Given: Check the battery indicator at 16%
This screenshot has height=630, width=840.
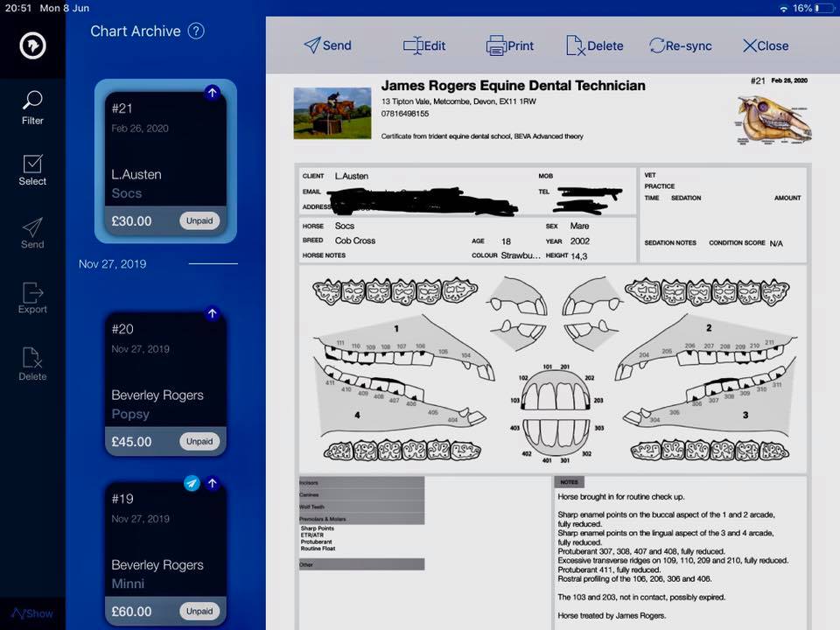Looking at the screenshot, I should tap(814, 8).
